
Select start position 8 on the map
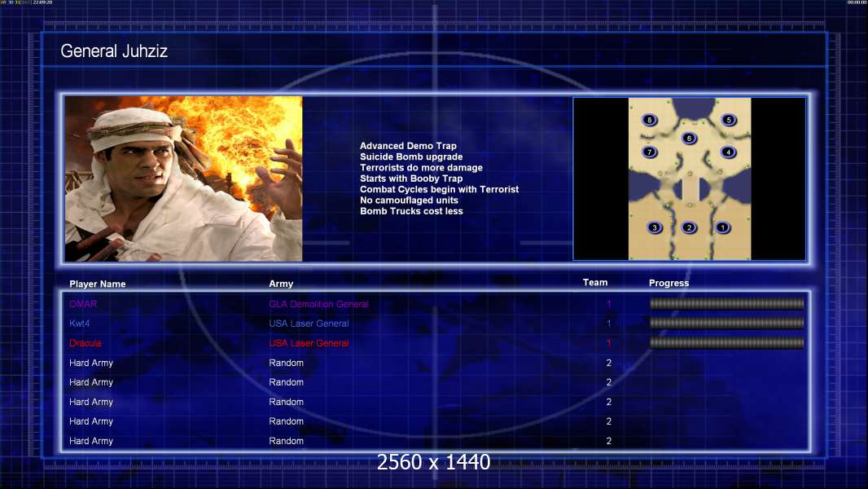(649, 120)
